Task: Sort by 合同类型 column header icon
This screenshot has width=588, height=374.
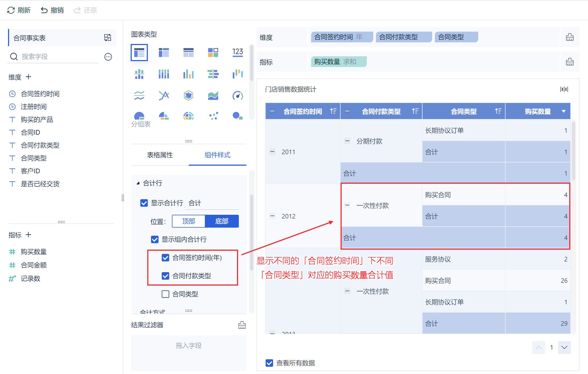Action: point(498,111)
